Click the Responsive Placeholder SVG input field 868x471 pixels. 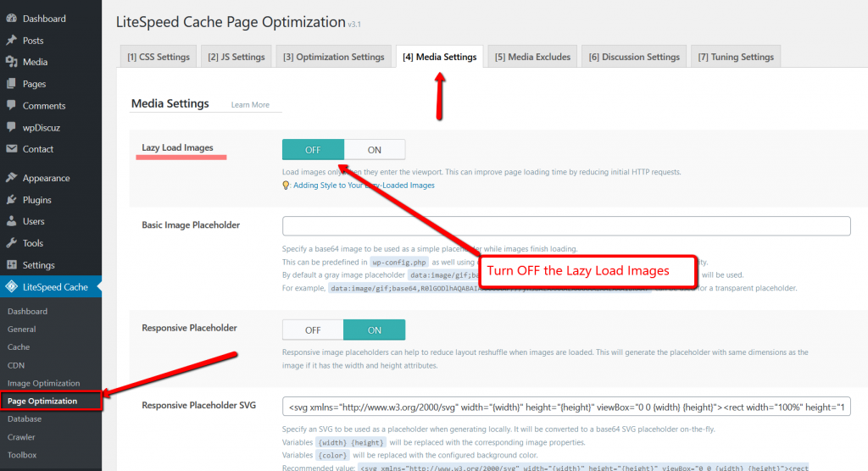point(565,407)
